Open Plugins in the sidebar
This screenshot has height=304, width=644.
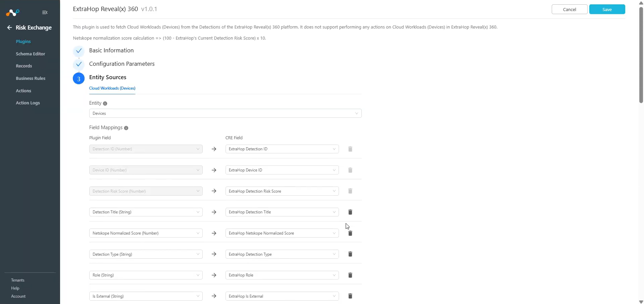(x=23, y=42)
